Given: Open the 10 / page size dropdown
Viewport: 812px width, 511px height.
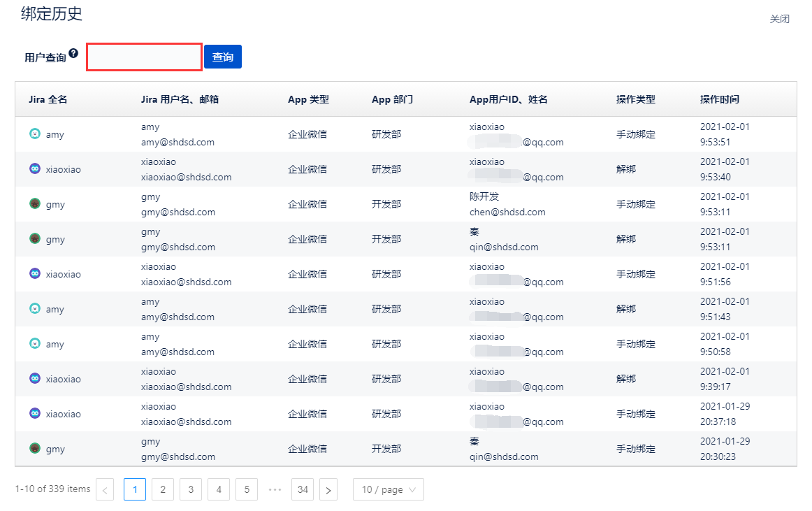Looking at the screenshot, I should pyautogui.click(x=388, y=490).
